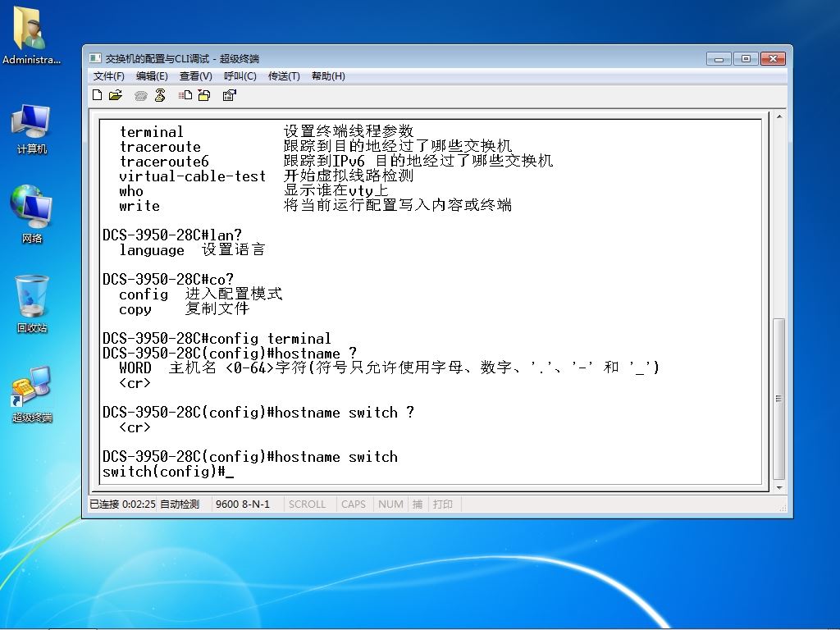Click the terminal prompt line switch(config)#
The height and width of the screenshot is (630, 840).
168,472
